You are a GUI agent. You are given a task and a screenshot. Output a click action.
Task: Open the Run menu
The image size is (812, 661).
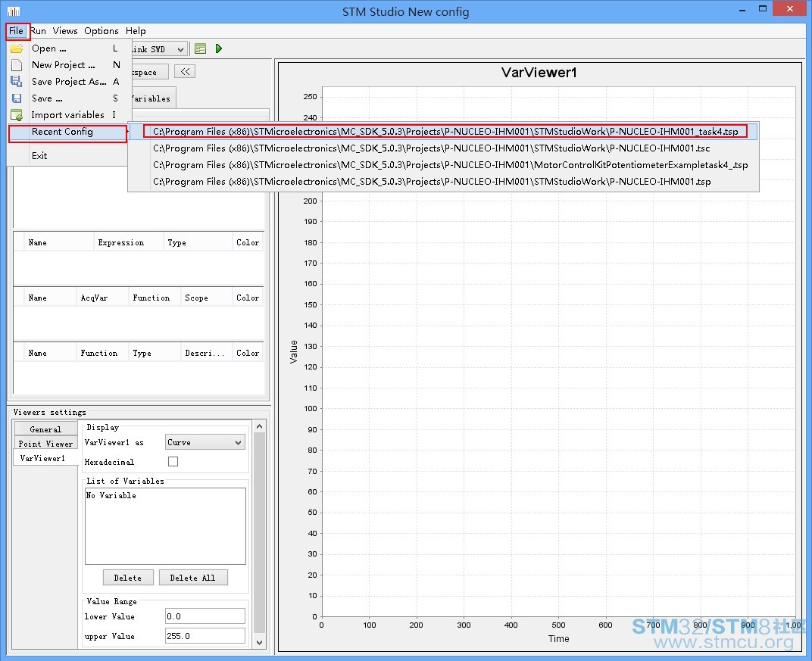click(38, 30)
